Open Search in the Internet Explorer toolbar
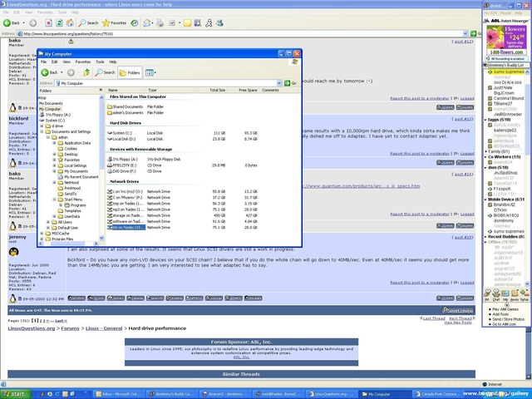 [x=88, y=23]
